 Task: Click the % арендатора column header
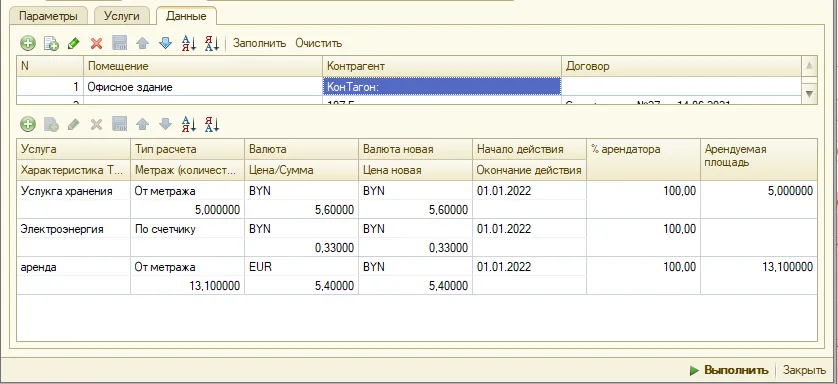[x=643, y=160]
